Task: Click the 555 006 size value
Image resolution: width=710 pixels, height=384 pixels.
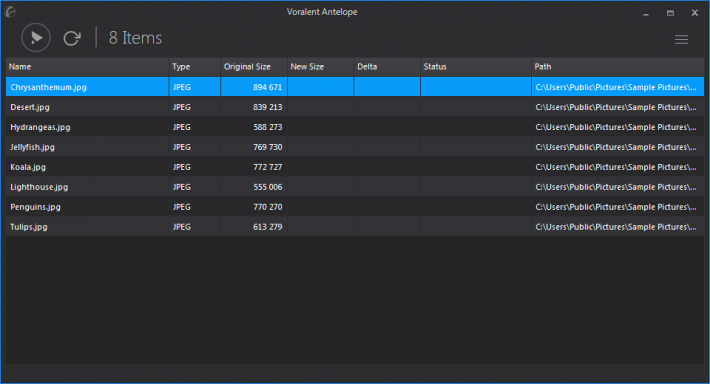Action: pyautogui.click(x=268, y=187)
